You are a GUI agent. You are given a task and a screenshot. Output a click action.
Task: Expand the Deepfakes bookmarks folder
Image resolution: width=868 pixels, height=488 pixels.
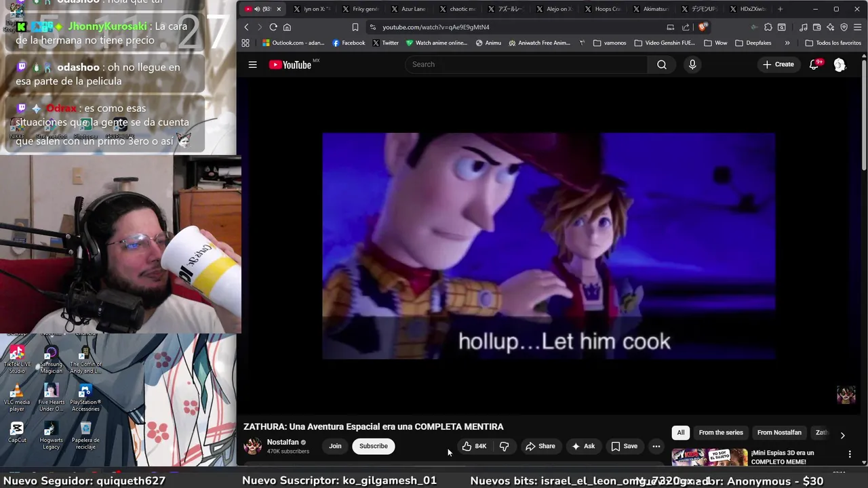(753, 43)
